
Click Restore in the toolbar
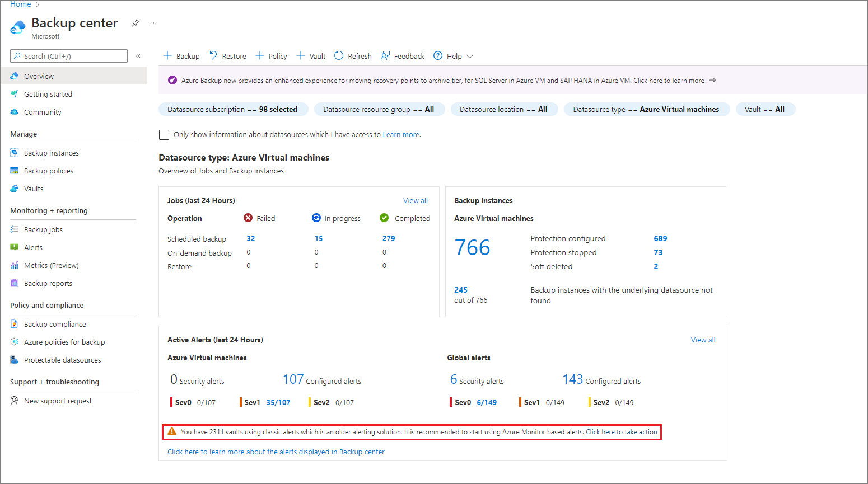coord(227,56)
